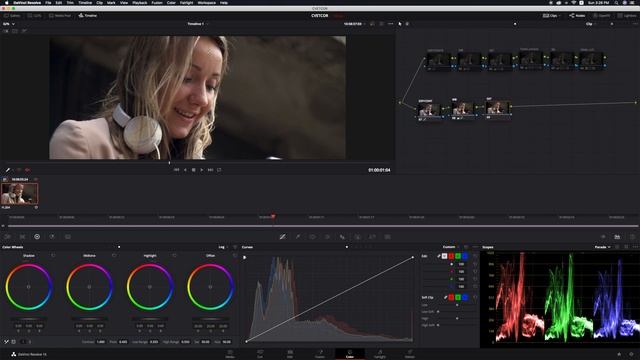Viewport: 640px width, 360px height.
Task: Open the RGB Mixer palette
Action: pos(52,237)
